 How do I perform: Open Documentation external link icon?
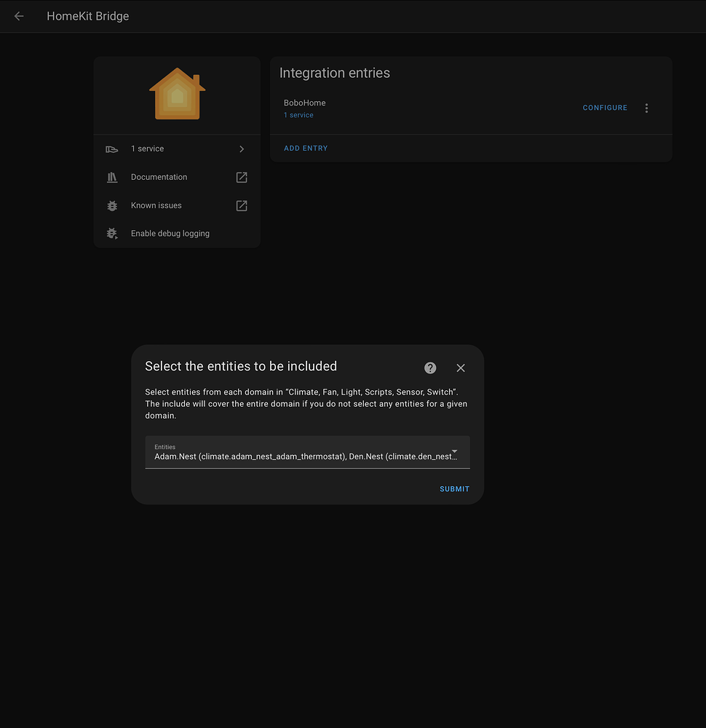[x=242, y=178]
